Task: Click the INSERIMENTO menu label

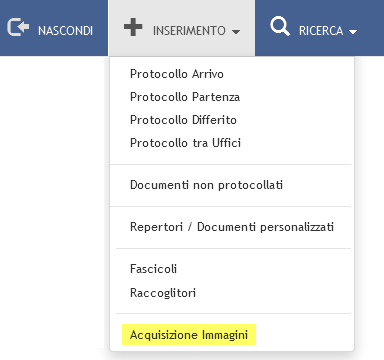Action: click(x=189, y=31)
